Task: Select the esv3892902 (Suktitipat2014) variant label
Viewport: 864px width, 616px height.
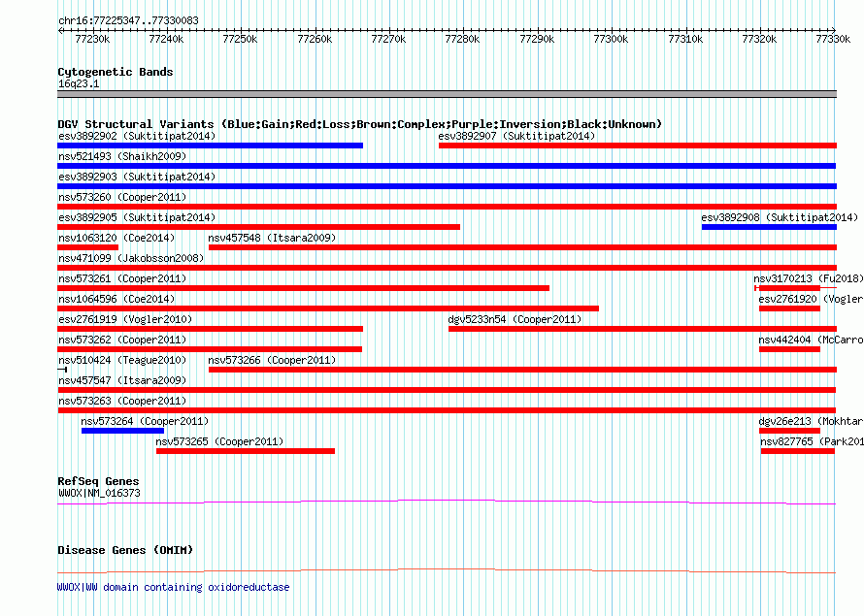Action: click(x=137, y=136)
